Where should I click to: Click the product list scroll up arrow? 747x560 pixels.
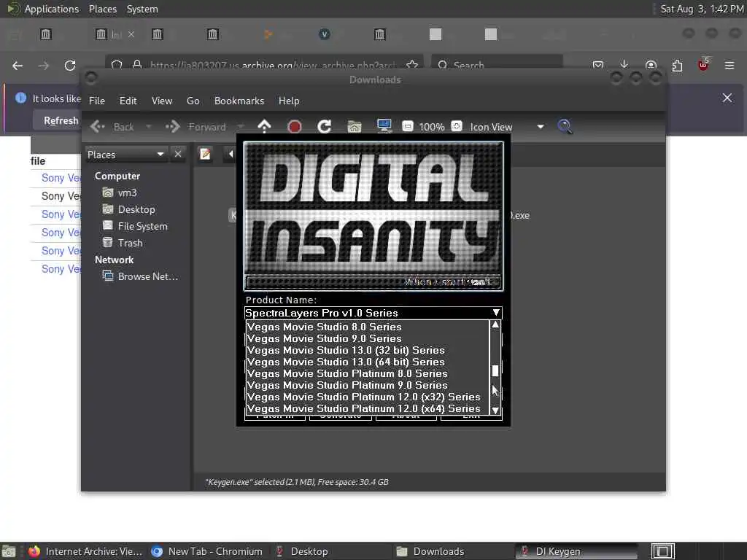[x=495, y=324]
